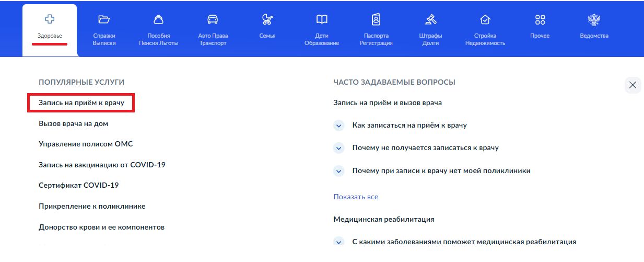Open the Стройка Недвижимость house icon
The width and height of the screenshot is (644, 262).
click(x=485, y=20)
